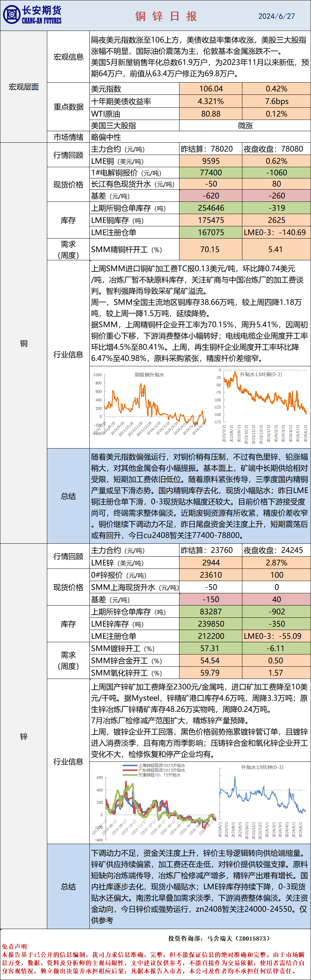Image resolution: width=311 pixels, height=980 pixels.
Task: Select the SMM氧化锌开工 change 1.57
Action: tap(276, 672)
